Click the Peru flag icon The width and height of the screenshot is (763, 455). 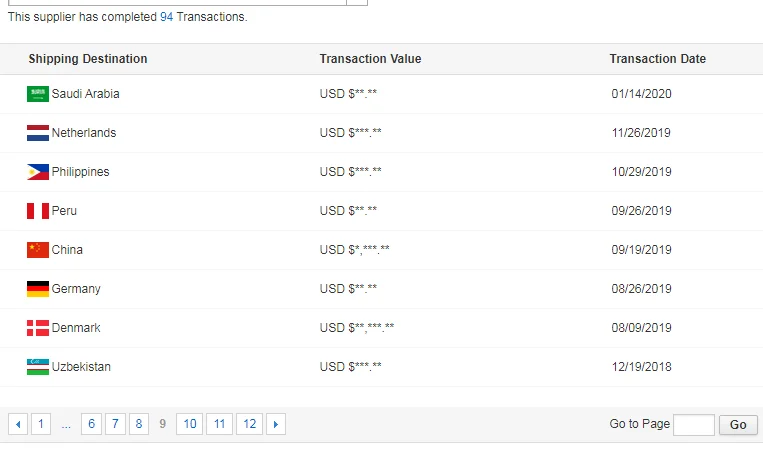38,211
